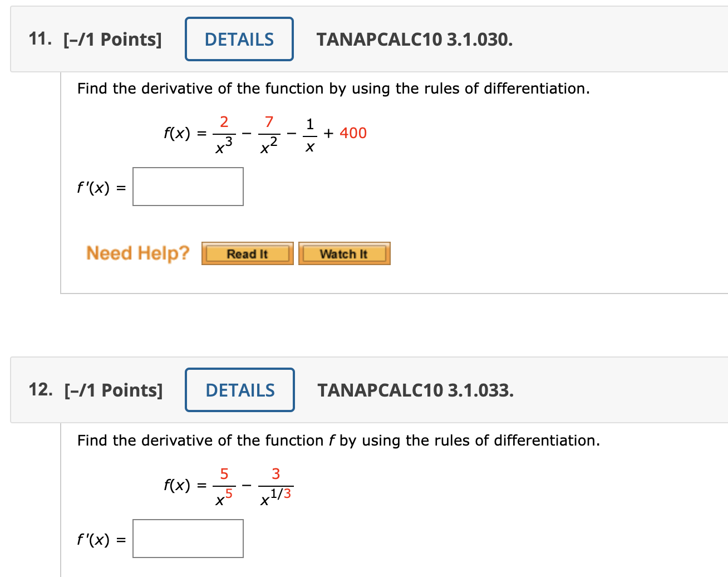Click the Need Help? label
Image resolution: width=728 pixels, height=577 pixels.
point(137,253)
